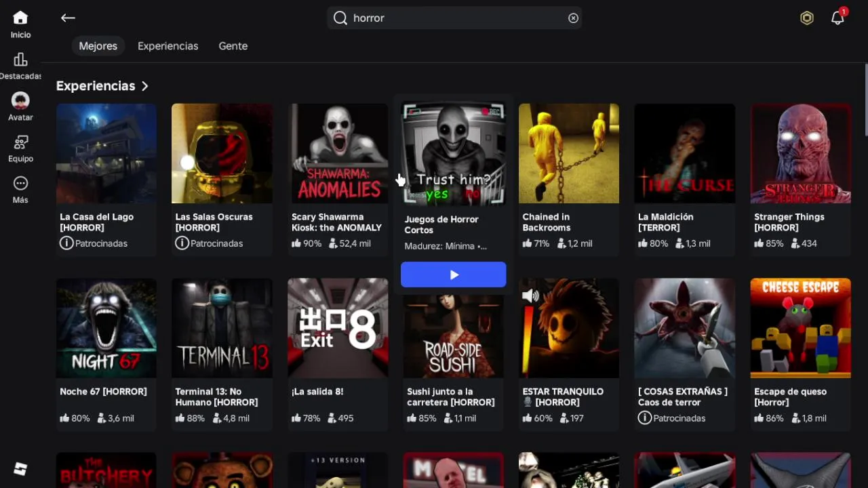Go to Inicio home icon
The width and height of the screenshot is (868, 488).
[x=20, y=18]
